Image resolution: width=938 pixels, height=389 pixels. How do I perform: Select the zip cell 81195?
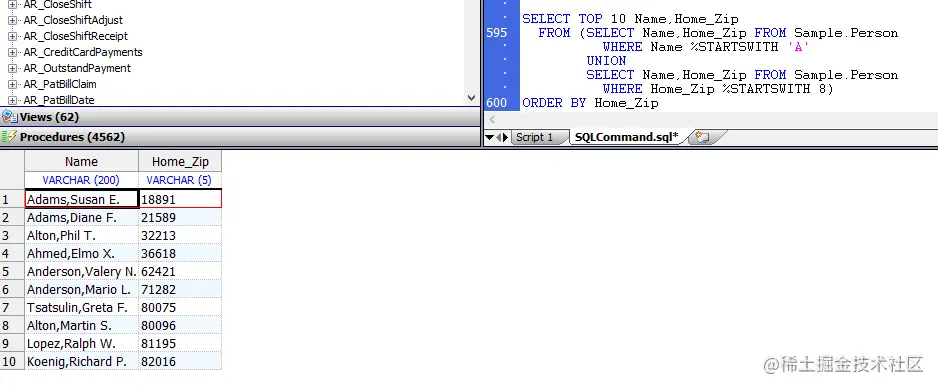tap(180, 344)
